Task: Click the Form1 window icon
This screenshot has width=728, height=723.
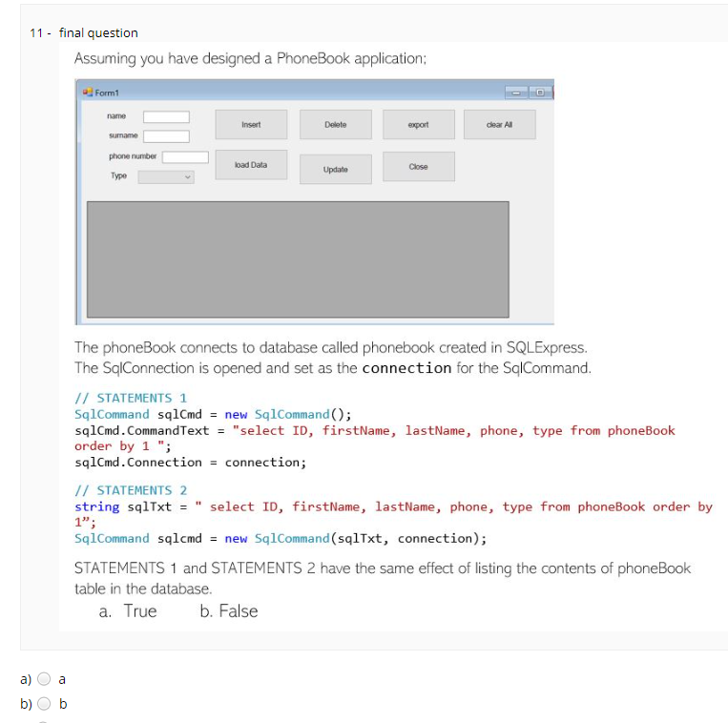Action: (x=87, y=93)
